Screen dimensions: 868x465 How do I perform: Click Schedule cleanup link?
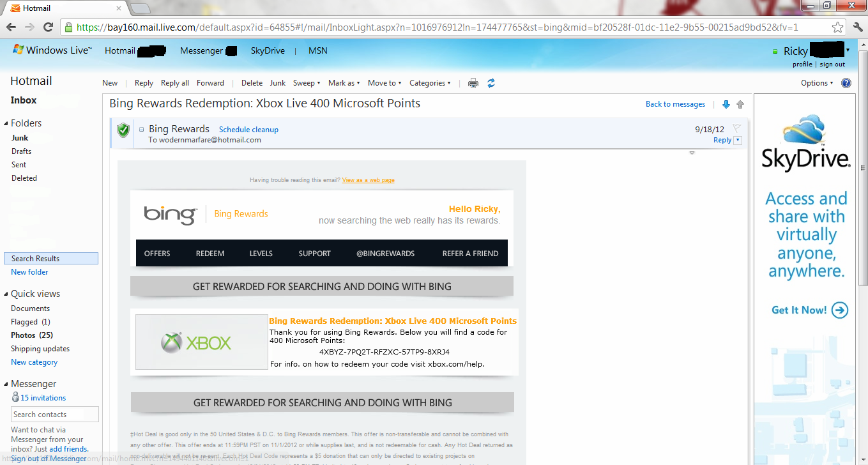pos(248,130)
